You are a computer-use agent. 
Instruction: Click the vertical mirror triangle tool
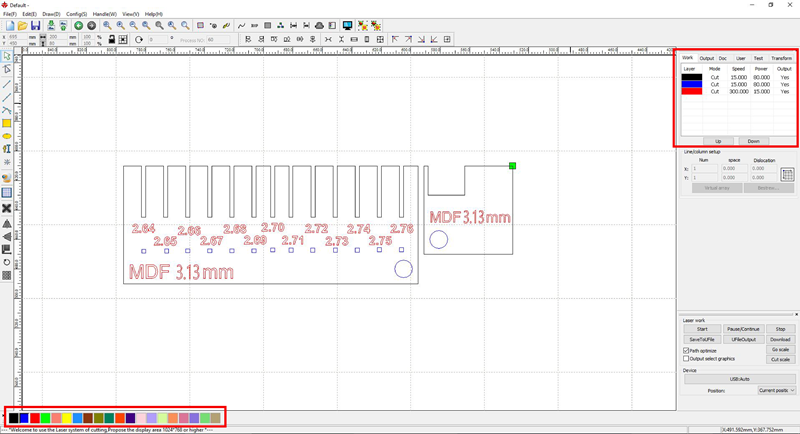(7, 223)
